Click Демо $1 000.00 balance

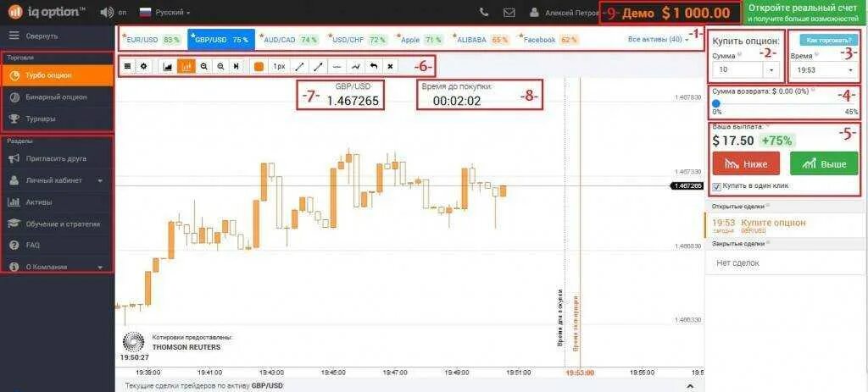click(x=676, y=12)
